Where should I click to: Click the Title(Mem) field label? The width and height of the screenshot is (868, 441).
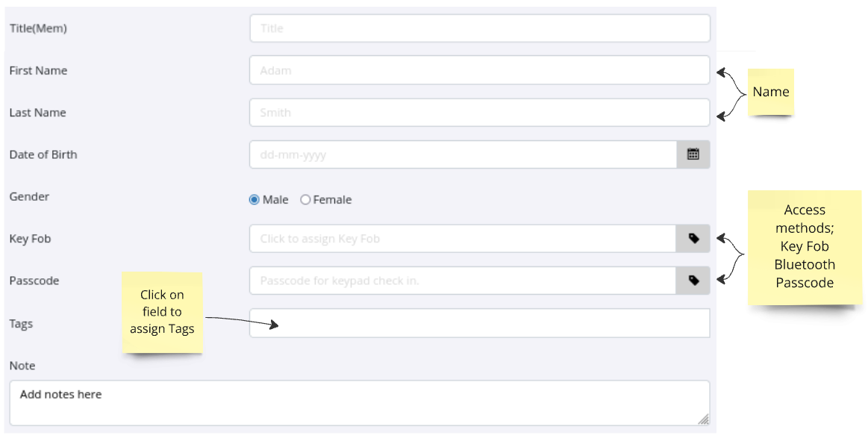coord(38,28)
